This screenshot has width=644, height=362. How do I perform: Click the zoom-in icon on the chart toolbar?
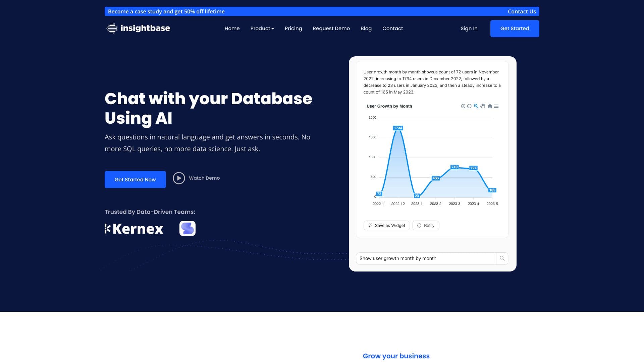[x=463, y=106]
